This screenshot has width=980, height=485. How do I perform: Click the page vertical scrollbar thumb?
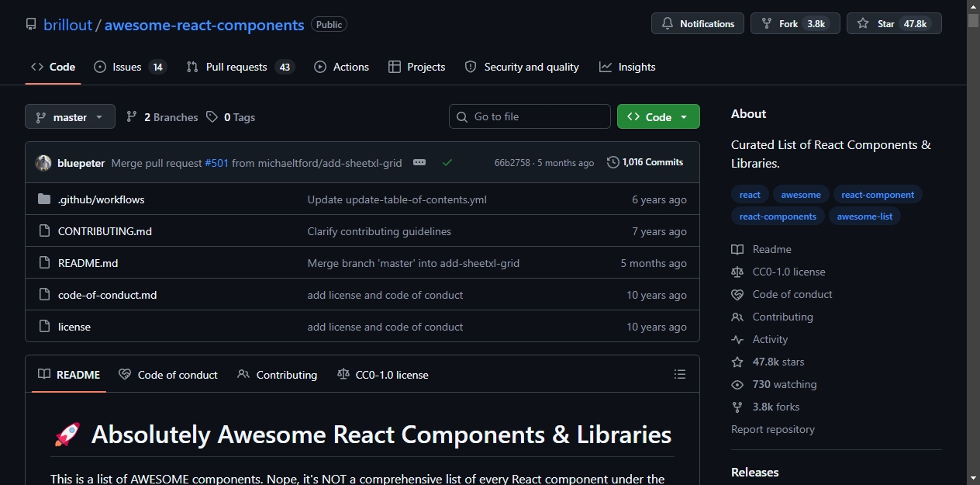(973, 21)
